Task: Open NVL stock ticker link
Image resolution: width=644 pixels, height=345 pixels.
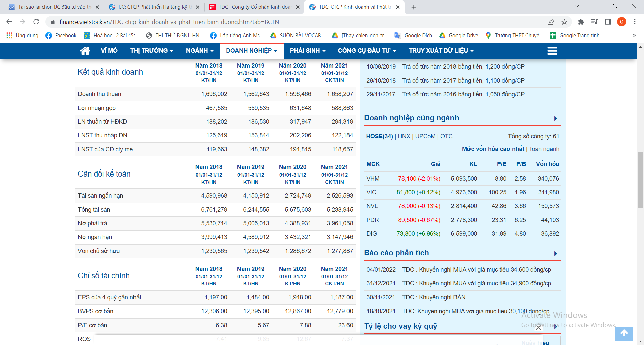Action: (372, 206)
